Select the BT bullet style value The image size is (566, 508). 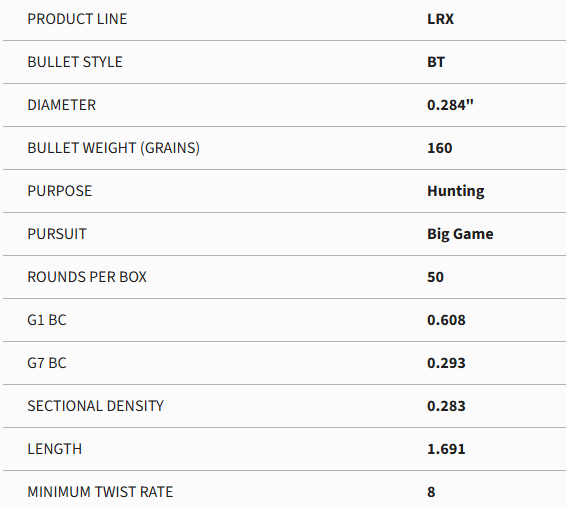pyautogui.click(x=436, y=62)
